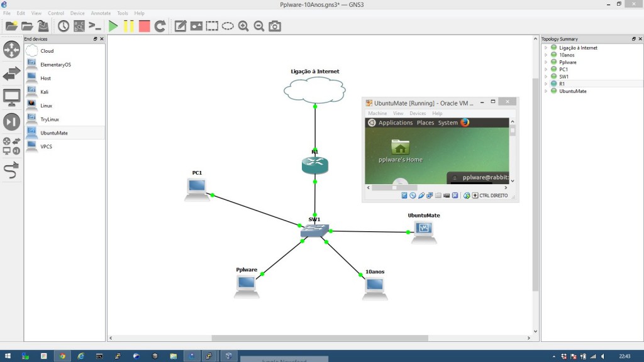Start all devices with green play button
Viewport: 644px width, 362px height.
click(x=113, y=26)
